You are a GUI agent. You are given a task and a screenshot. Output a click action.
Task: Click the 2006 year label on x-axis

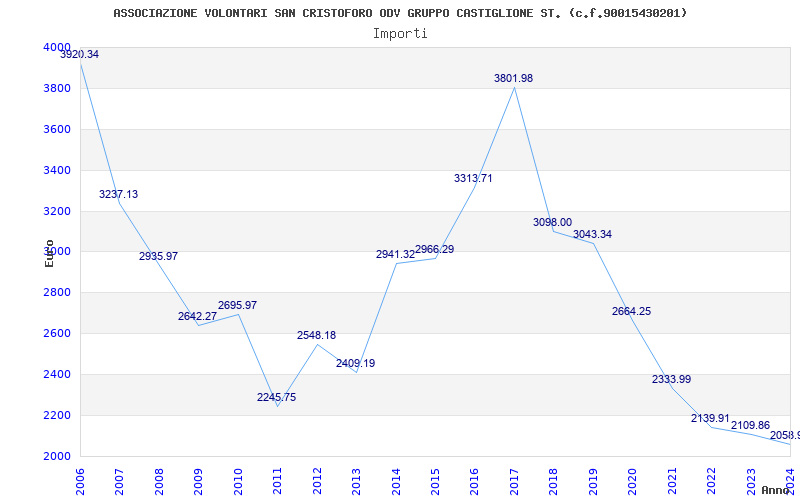[80, 481]
